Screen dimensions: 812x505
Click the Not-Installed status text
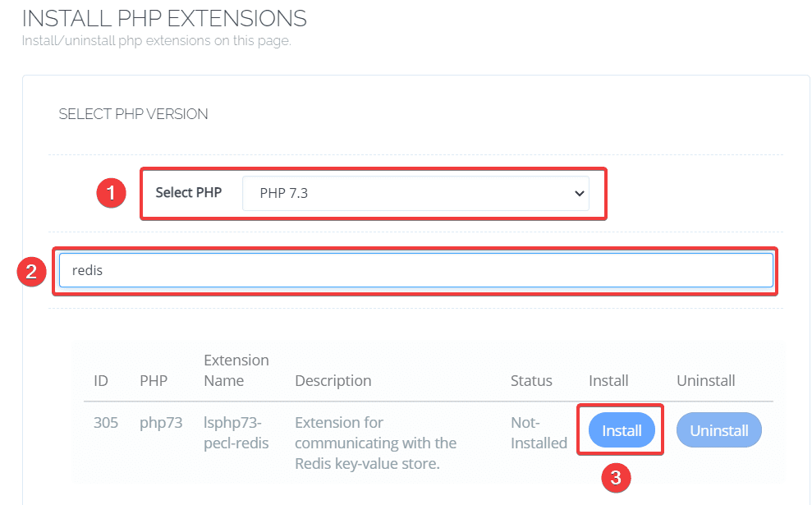pos(539,432)
